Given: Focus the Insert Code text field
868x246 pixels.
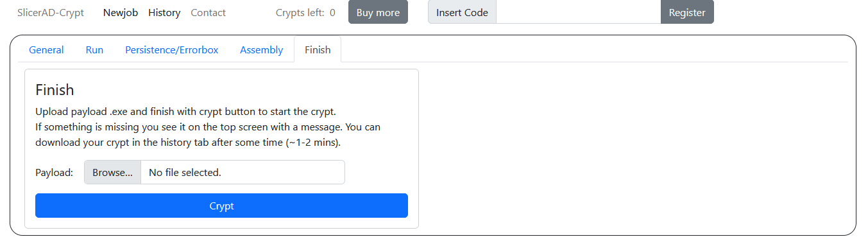Looking at the screenshot, I should [x=579, y=12].
